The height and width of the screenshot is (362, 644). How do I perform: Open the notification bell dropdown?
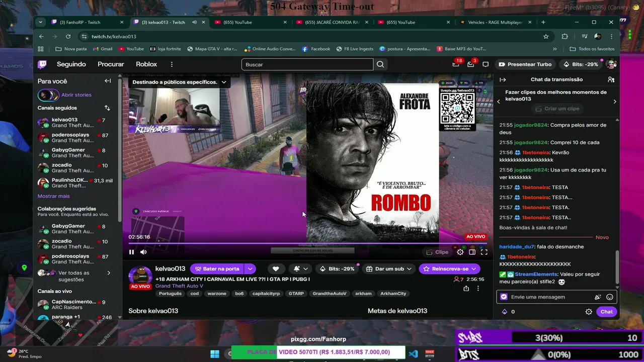(x=301, y=269)
